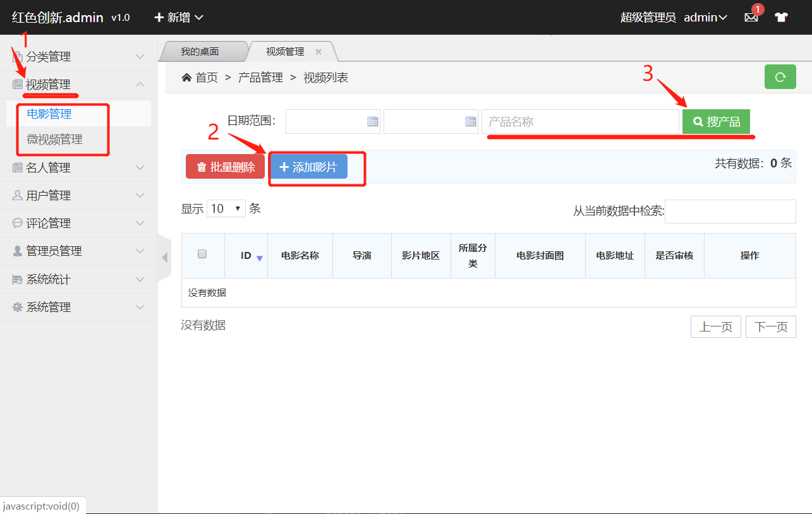
Task: Open the admin account dropdown
Action: coord(705,18)
